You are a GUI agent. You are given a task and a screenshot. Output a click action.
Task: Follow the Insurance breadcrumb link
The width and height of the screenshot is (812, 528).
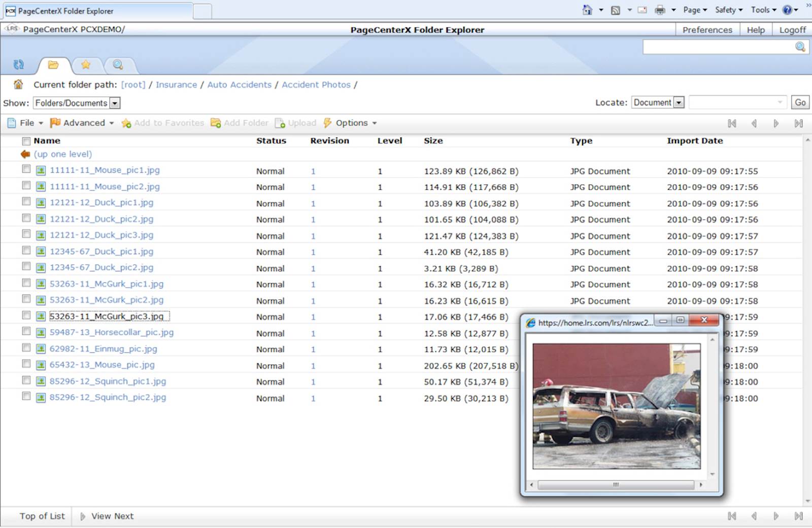[176, 84]
